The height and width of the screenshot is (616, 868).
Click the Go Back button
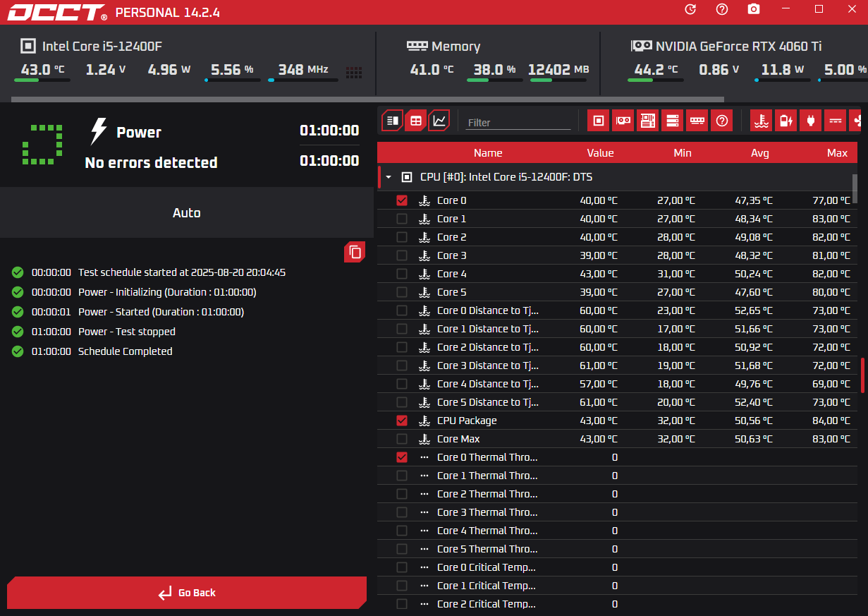187,593
